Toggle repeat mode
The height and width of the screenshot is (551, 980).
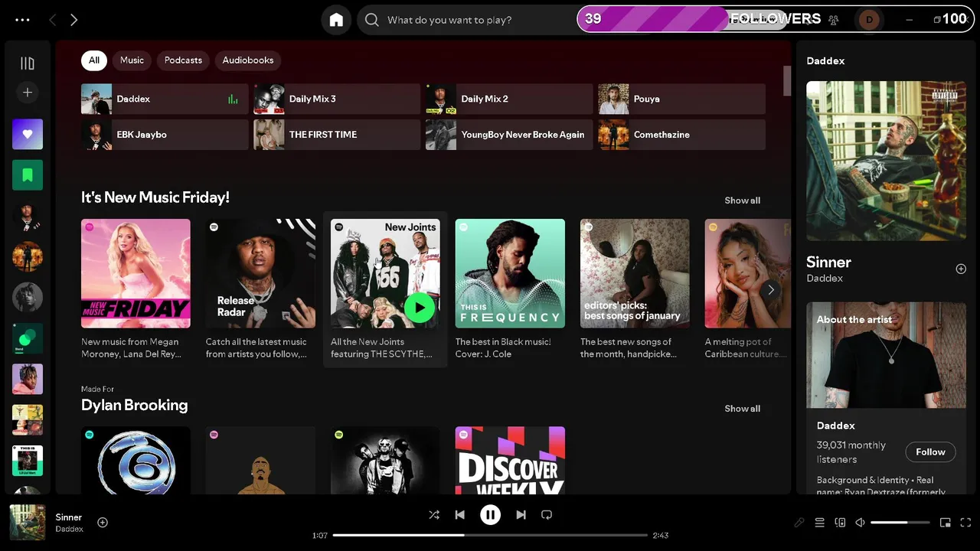click(x=547, y=515)
